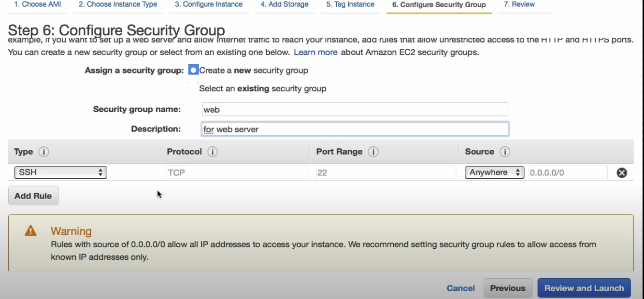Screen dimensions: 644x299
Task: Click the info icon next to Type
Action: click(43, 152)
